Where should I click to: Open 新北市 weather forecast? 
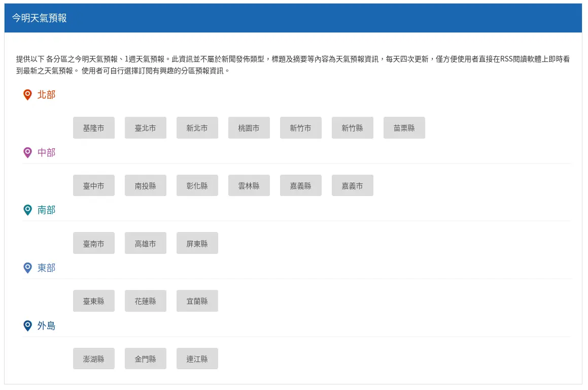coord(197,128)
